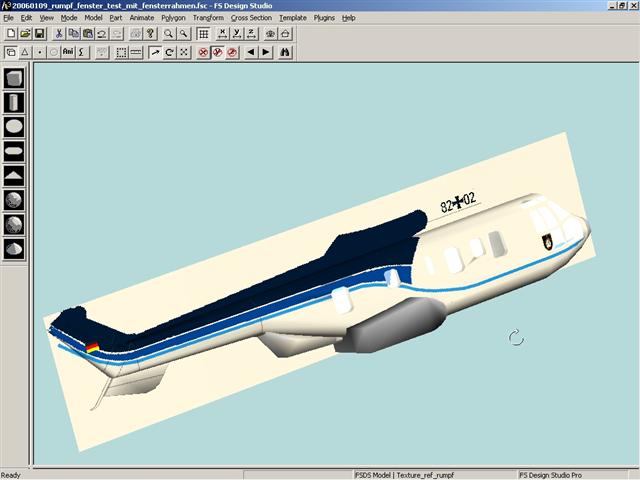Viewport: 640px width, 480px height.
Task: Click the next right arrow button
Action: tap(266, 52)
